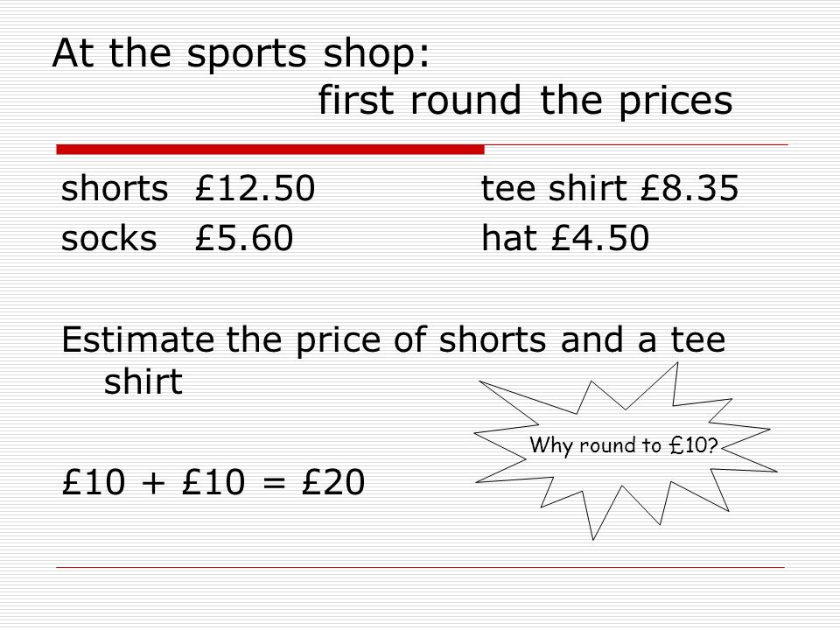Click the equals sign in the equation
The image size is (840, 630).
[x=274, y=482]
